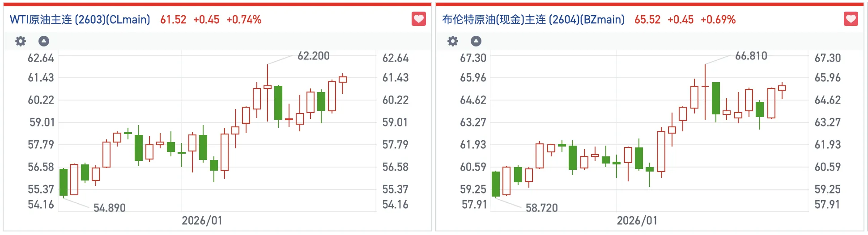Image resolution: width=868 pixels, height=235 pixels.
Task: Open the WTI原油主连 (CLmain) title link
Action: [x=80, y=20]
